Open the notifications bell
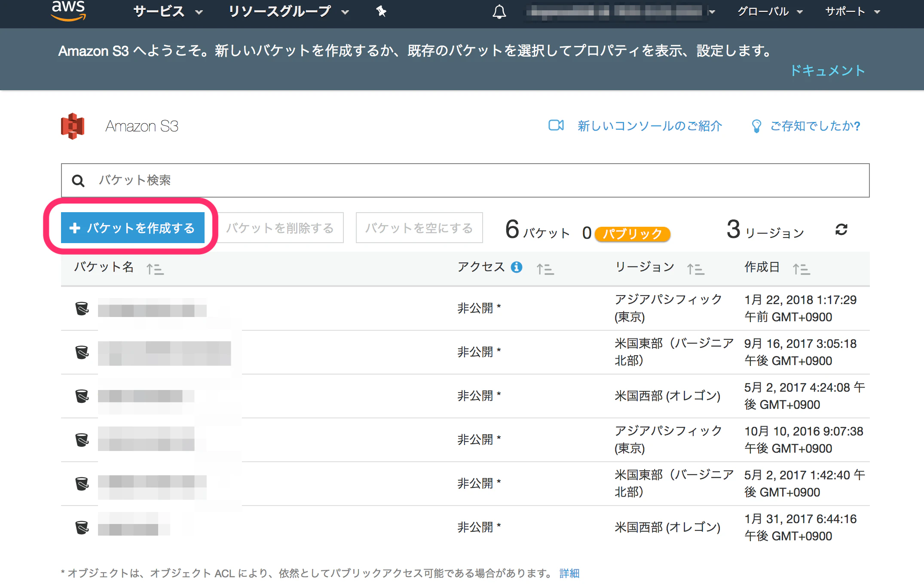This screenshot has width=924, height=585. click(499, 12)
